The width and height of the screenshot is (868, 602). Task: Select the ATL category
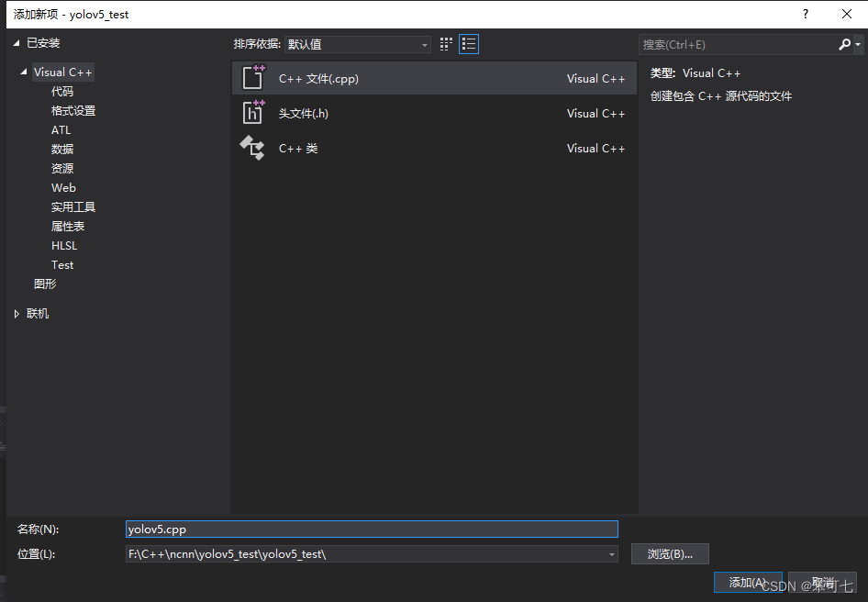pyautogui.click(x=61, y=130)
